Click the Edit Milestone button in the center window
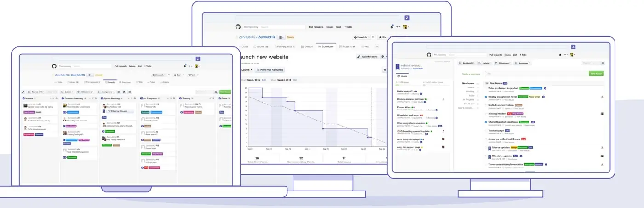 pos(368,57)
